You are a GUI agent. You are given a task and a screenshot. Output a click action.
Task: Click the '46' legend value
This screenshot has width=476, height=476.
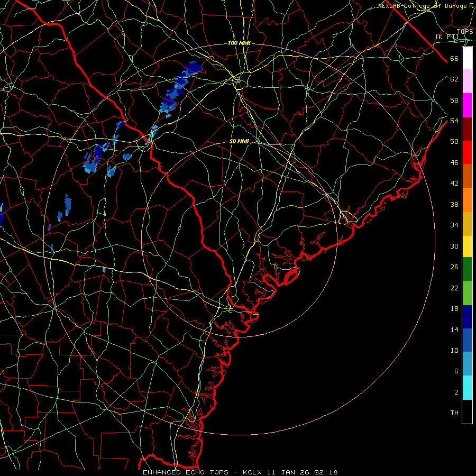[x=454, y=162]
